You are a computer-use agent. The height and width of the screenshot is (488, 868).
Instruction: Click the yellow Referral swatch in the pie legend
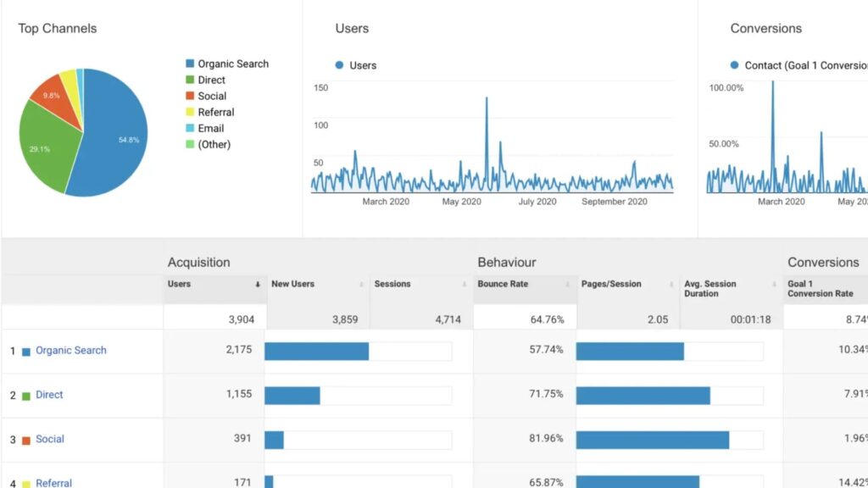click(188, 112)
